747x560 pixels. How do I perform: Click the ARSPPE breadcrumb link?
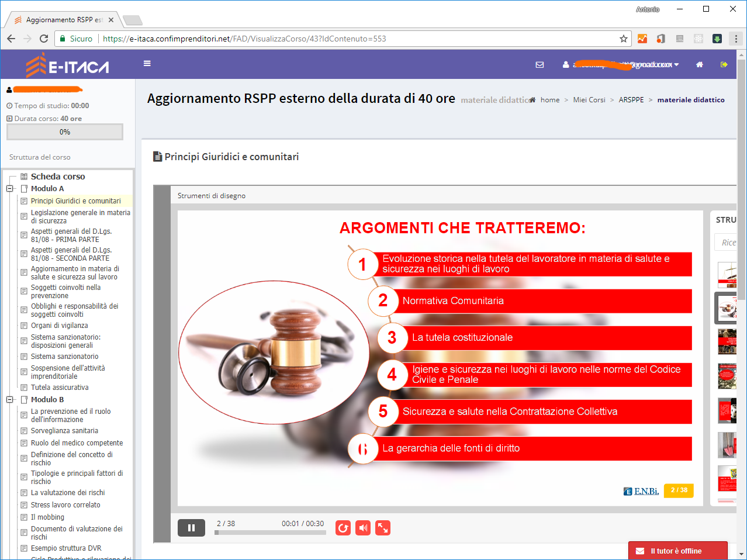point(631,100)
